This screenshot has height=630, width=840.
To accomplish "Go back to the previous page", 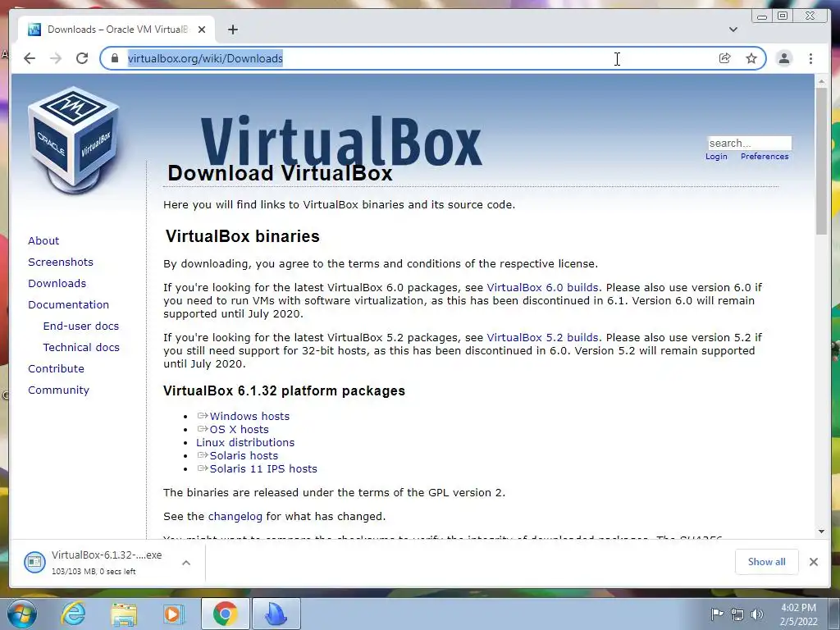I will pyautogui.click(x=30, y=58).
